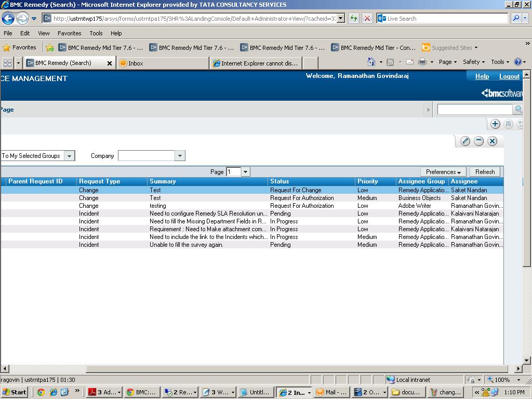Screen dimensions: 532x399
Task: Open the Home icon in the browser toolbar
Action: click(x=372, y=61)
